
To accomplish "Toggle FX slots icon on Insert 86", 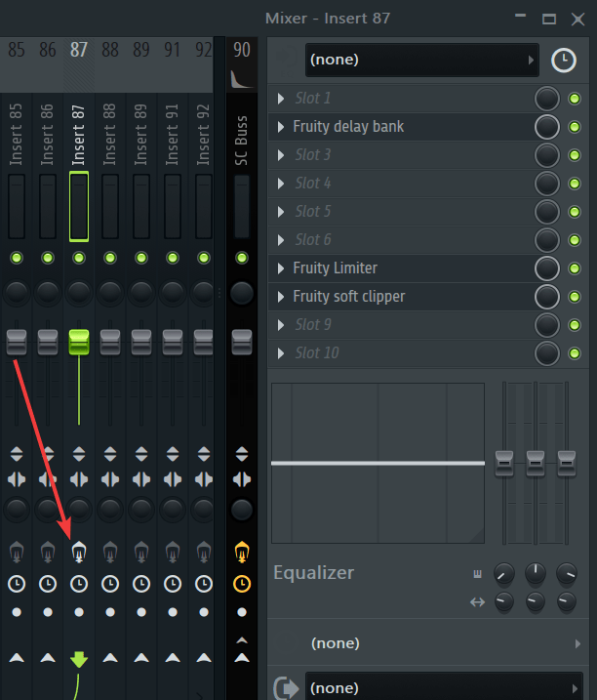I will coord(48,553).
